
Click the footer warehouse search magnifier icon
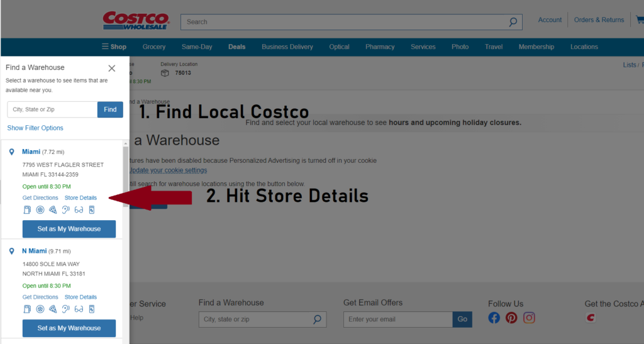tap(317, 319)
